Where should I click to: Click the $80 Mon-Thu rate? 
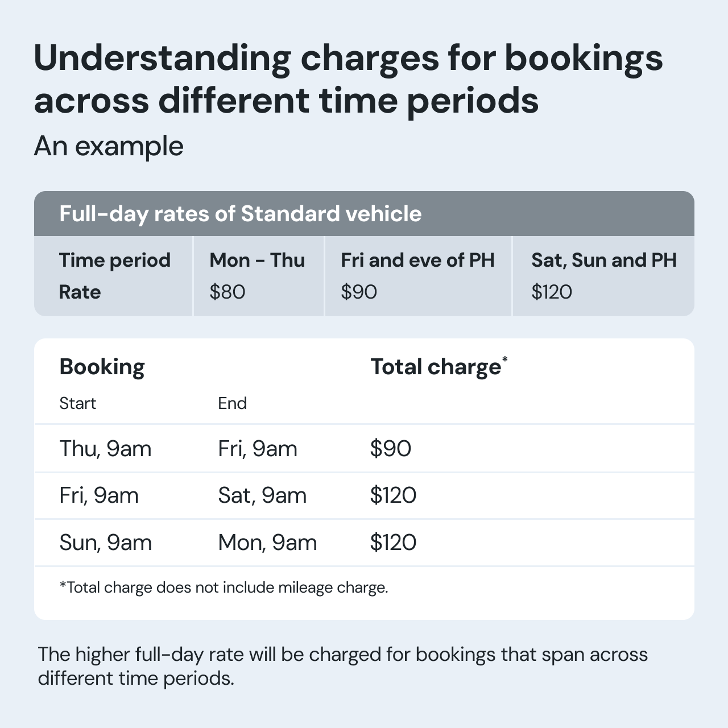click(x=227, y=292)
